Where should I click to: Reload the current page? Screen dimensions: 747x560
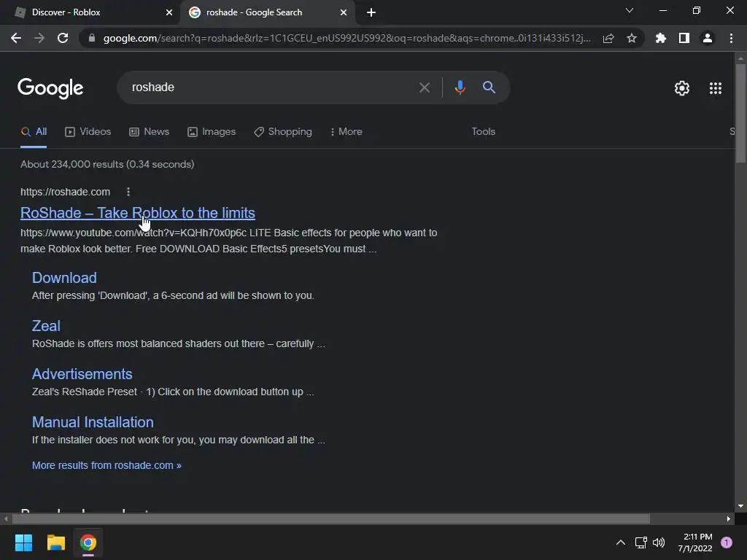pos(63,38)
